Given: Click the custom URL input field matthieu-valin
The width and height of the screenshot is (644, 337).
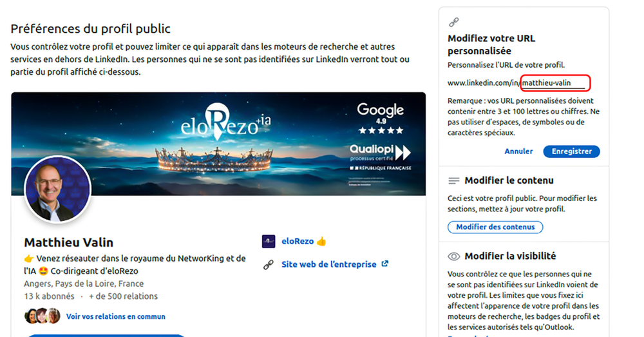Looking at the screenshot, I should click(553, 83).
